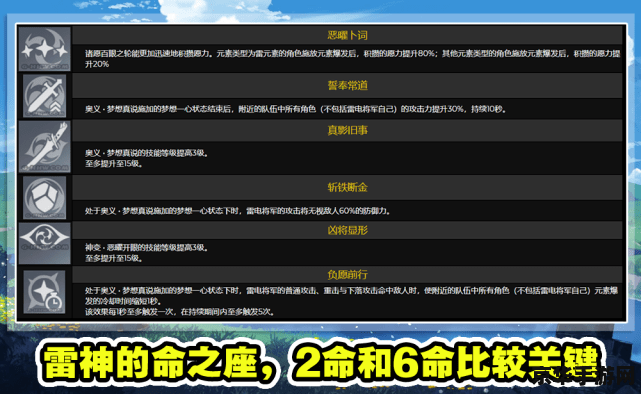The width and height of the screenshot is (641, 394).
Task: Click the description mentioning 攻击力提升30%
Action: (296, 109)
